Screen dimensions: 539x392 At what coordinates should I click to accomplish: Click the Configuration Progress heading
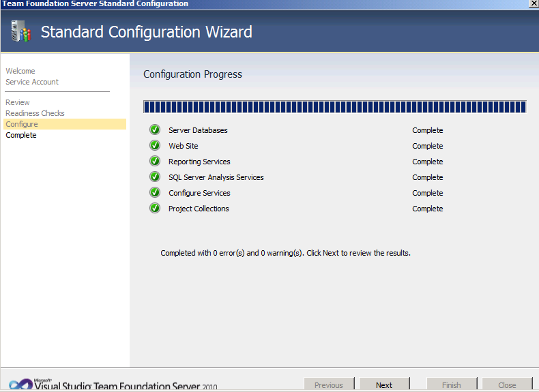click(192, 74)
